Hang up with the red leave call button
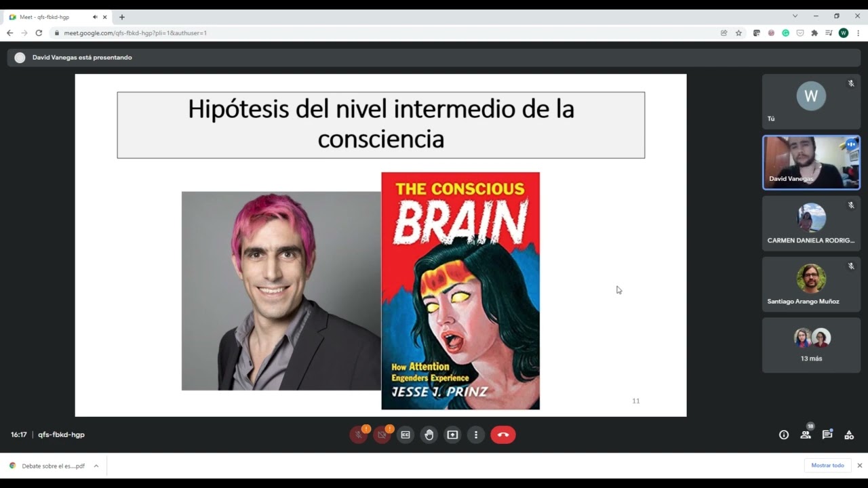868x488 pixels. (x=503, y=435)
